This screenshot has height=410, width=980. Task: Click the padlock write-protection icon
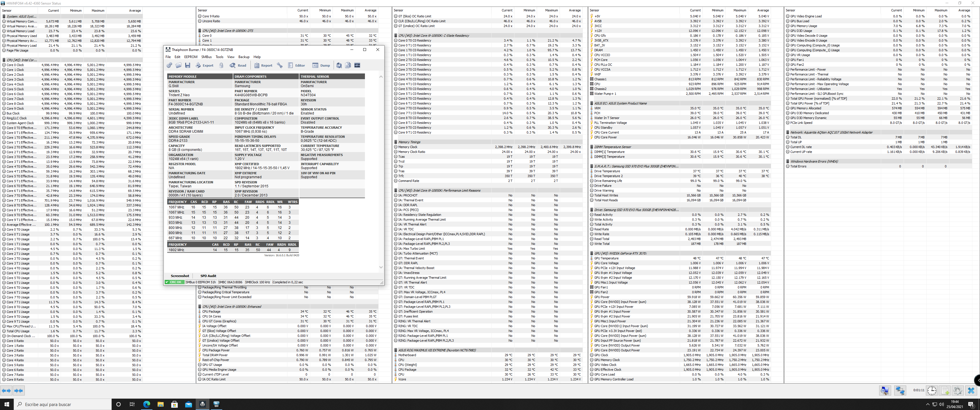tap(221, 65)
